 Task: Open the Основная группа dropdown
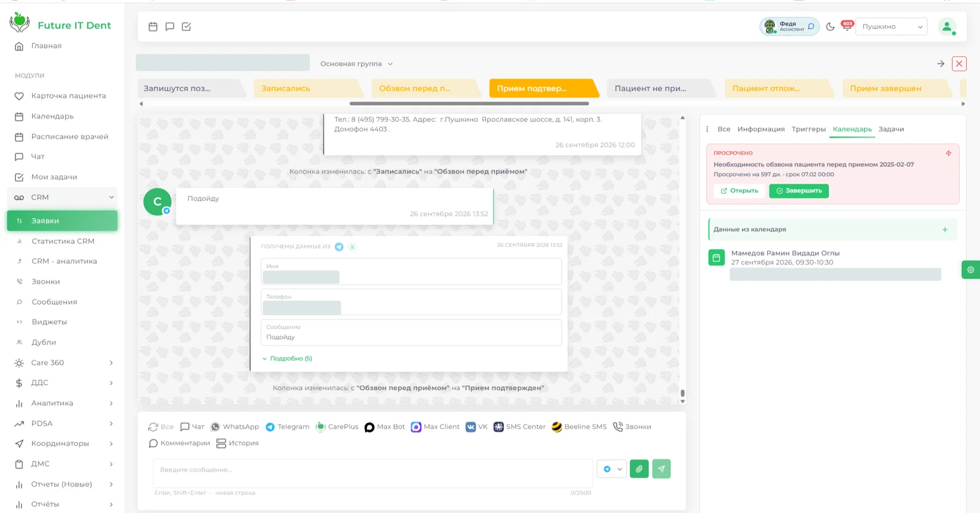(x=356, y=64)
